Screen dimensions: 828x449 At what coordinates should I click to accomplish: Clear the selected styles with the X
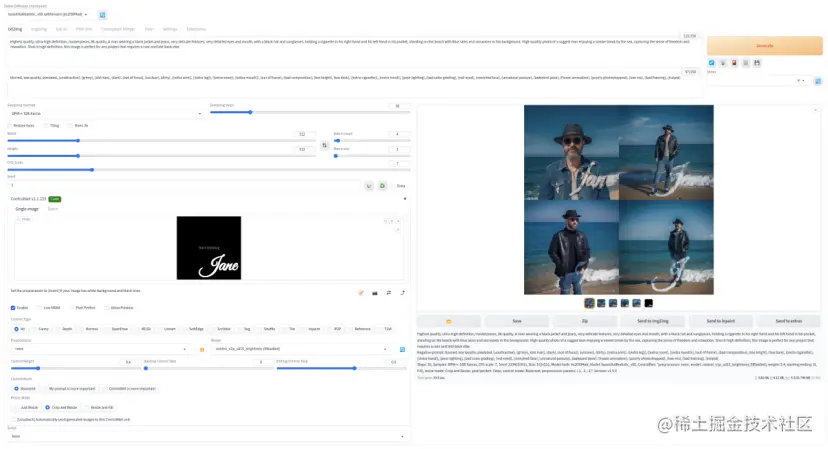798,81
